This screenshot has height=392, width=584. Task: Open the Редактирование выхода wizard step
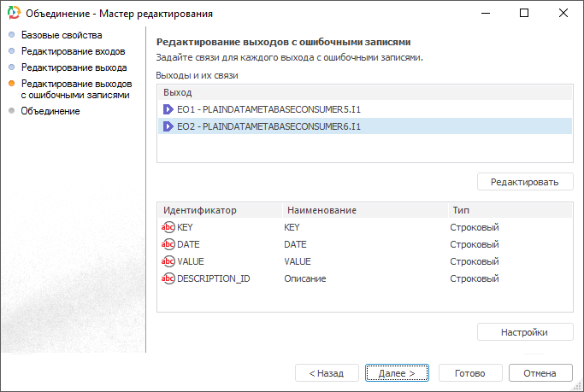pos(74,67)
